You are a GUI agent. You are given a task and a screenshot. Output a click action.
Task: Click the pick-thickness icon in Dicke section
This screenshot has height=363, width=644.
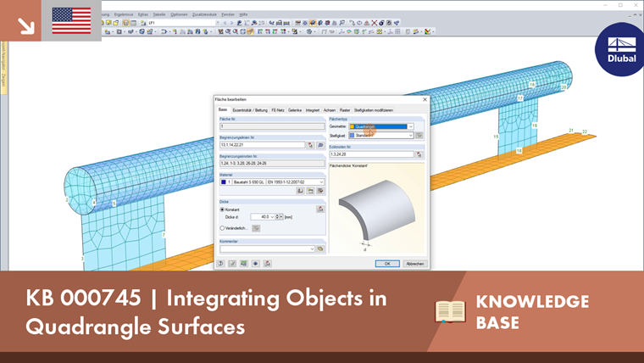(320, 209)
